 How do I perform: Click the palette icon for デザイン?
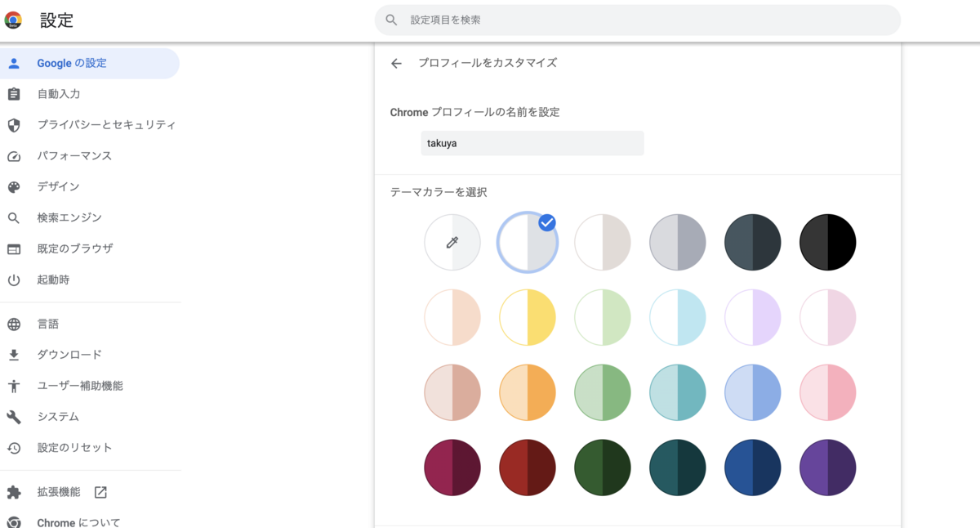click(14, 187)
